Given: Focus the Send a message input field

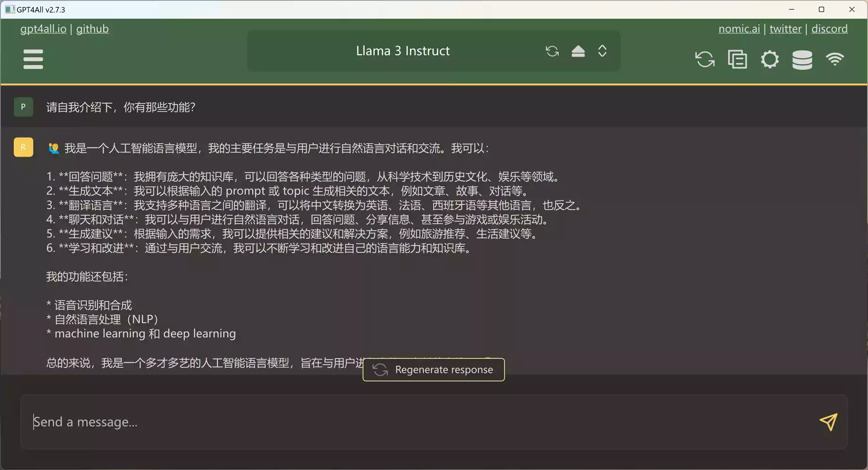Looking at the screenshot, I should pyautogui.click(x=415, y=422).
